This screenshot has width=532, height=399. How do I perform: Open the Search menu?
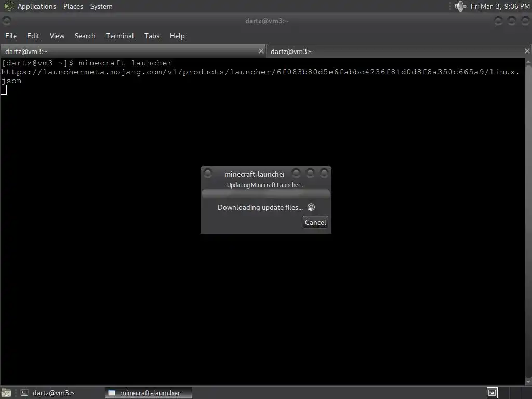[x=85, y=36]
